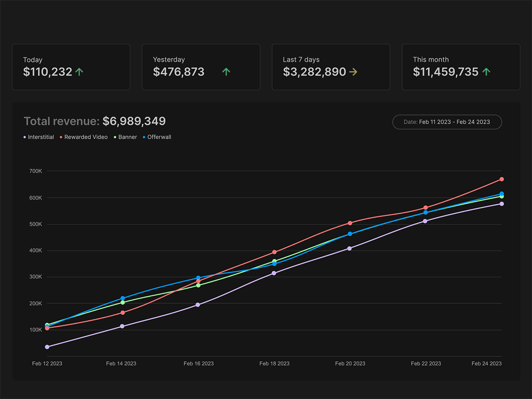The image size is (532, 399).
Task: Toggle the Interstitial series in the legend
Action: [39, 137]
